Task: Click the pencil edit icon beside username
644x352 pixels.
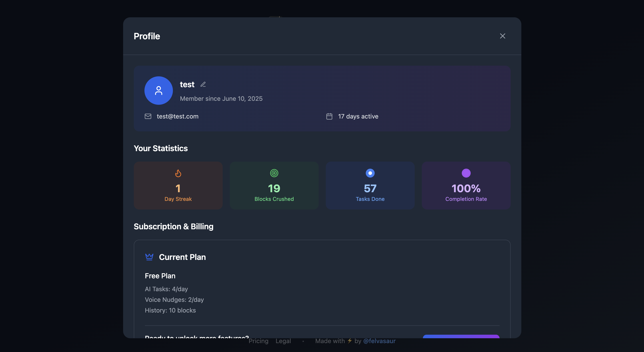Action: 203,84
